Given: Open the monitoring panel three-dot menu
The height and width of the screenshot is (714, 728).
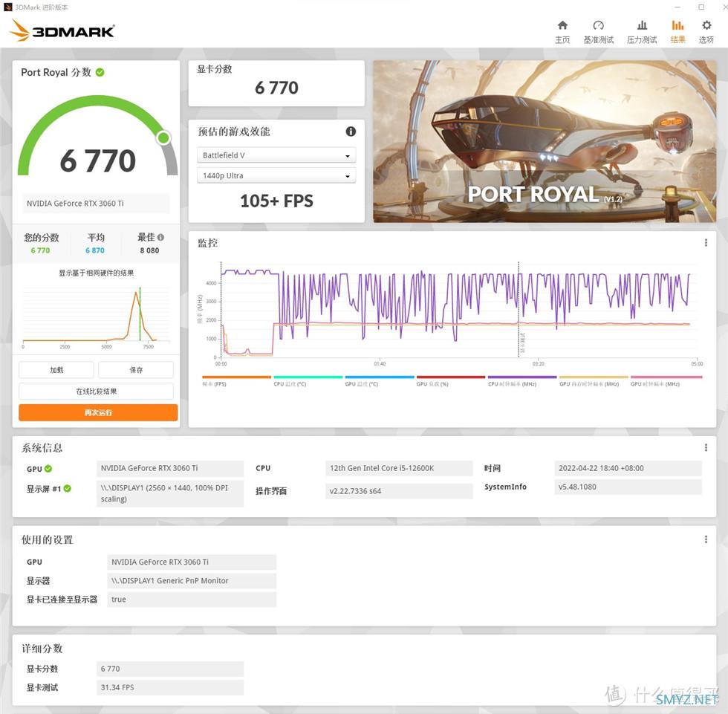Looking at the screenshot, I should (x=706, y=242).
